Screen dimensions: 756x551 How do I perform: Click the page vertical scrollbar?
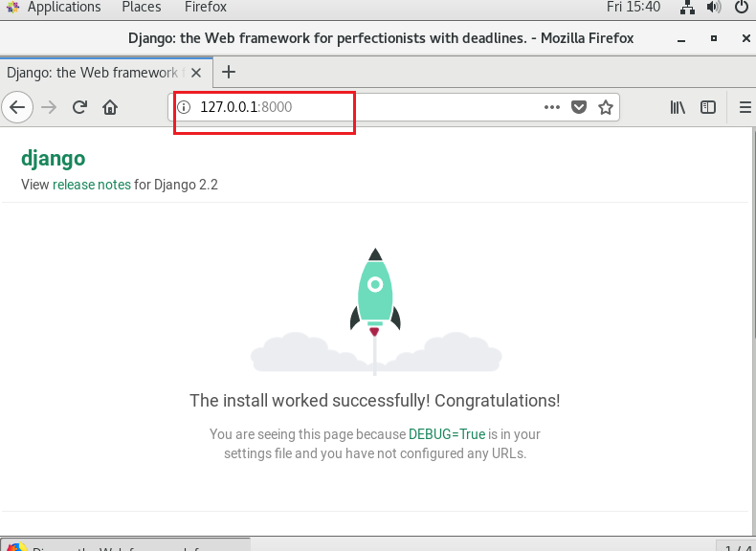tap(753, 233)
